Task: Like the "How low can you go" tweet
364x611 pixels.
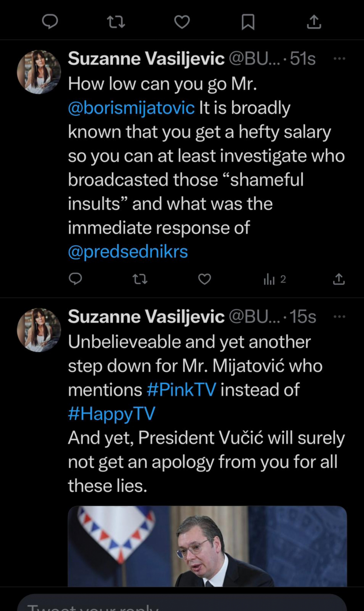Action: [205, 279]
